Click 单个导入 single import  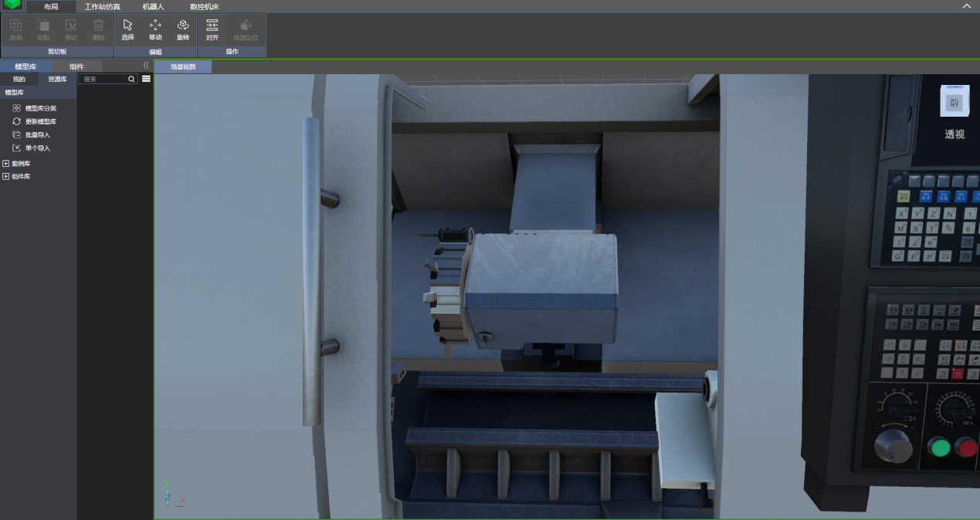click(37, 148)
